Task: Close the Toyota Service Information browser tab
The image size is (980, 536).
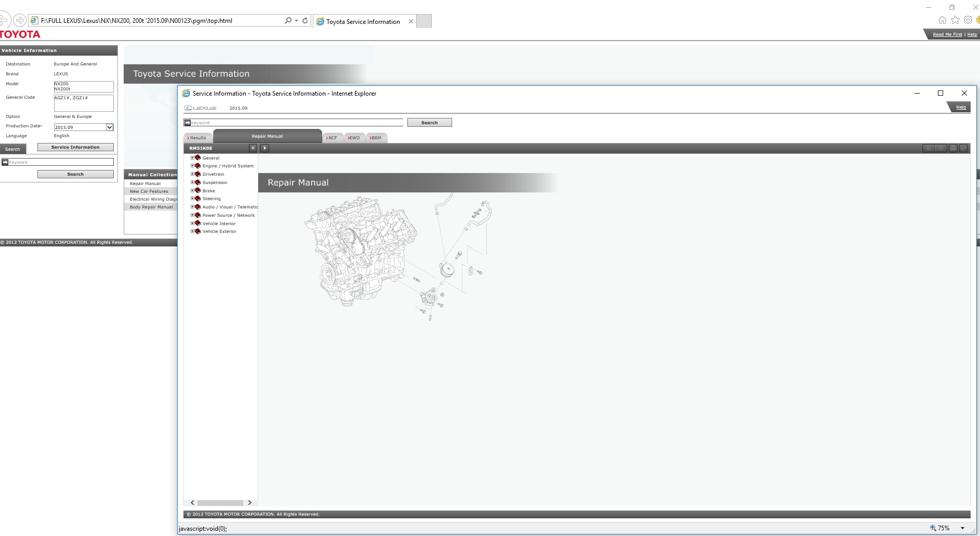Action: [411, 21]
